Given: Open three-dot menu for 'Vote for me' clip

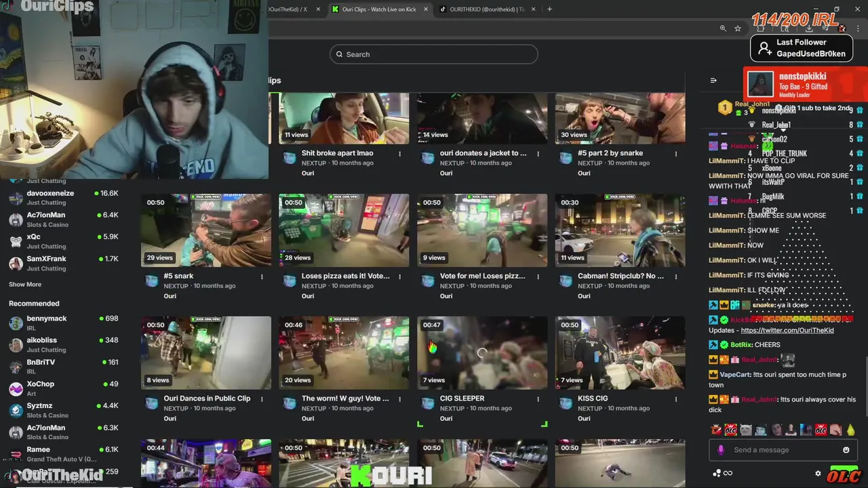Looking at the screenshot, I should coord(538,277).
